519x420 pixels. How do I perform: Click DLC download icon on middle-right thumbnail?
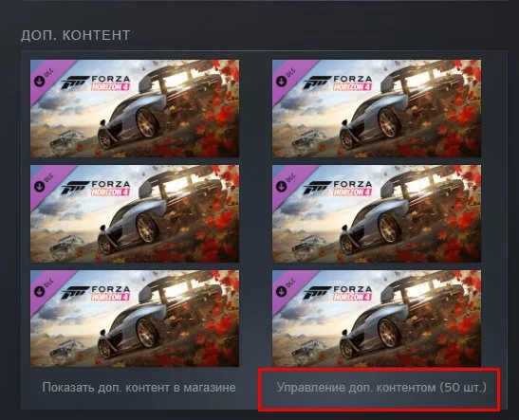click(282, 186)
